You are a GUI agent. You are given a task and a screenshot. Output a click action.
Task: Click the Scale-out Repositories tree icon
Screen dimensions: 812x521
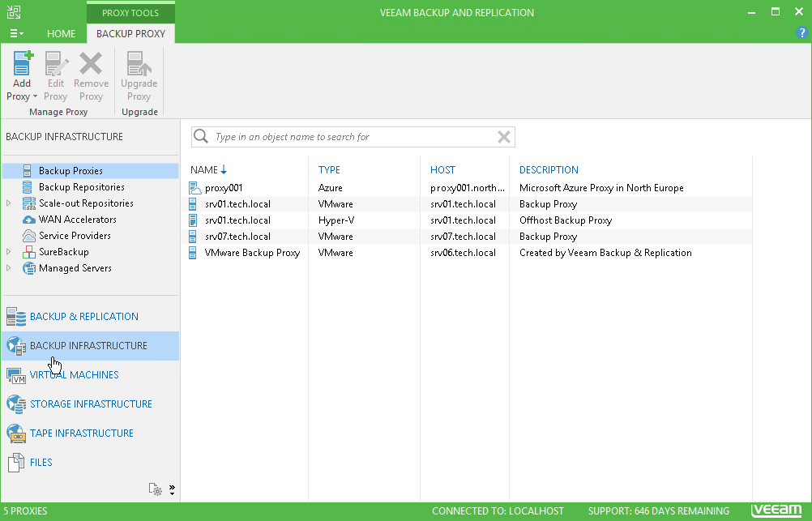(29, 203)
